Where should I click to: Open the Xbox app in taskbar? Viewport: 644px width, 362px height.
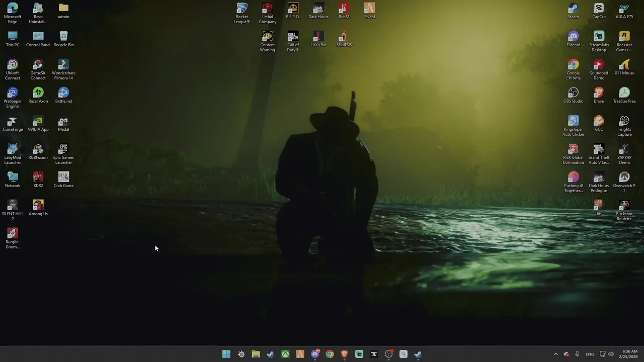pyautogui.click(x=285, y=354)
